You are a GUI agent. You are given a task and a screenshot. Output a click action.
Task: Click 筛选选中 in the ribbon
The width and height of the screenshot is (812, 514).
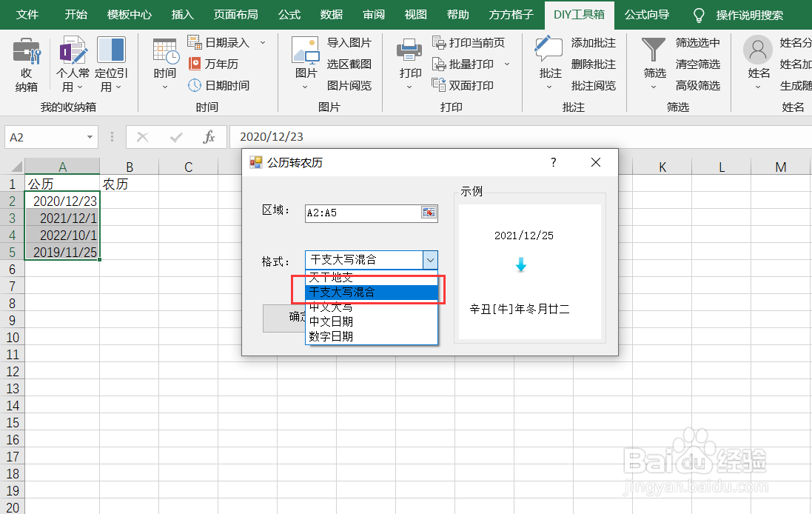697,42
